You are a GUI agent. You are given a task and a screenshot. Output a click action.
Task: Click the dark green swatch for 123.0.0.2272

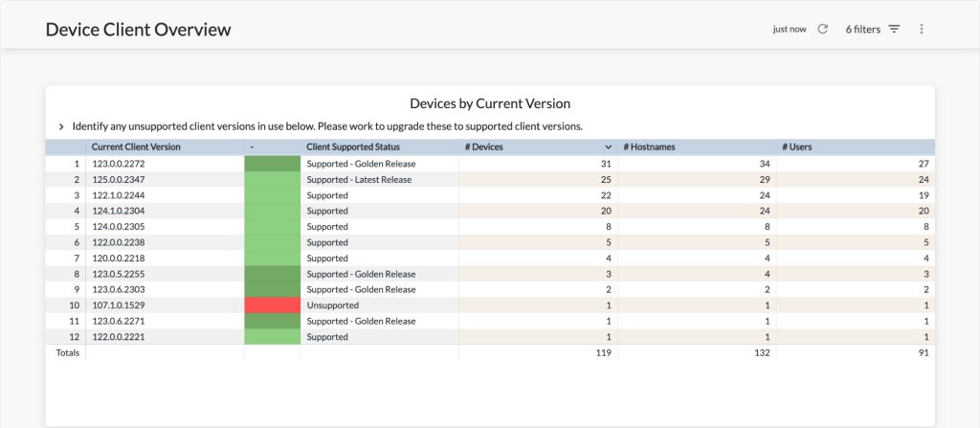tap(273, 164)
